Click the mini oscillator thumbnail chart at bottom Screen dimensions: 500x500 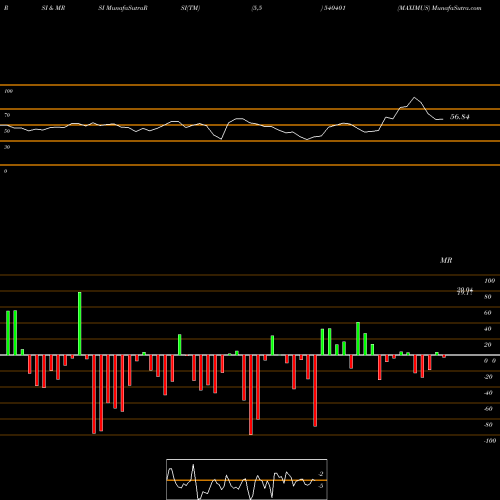click(x=247, y=479)
